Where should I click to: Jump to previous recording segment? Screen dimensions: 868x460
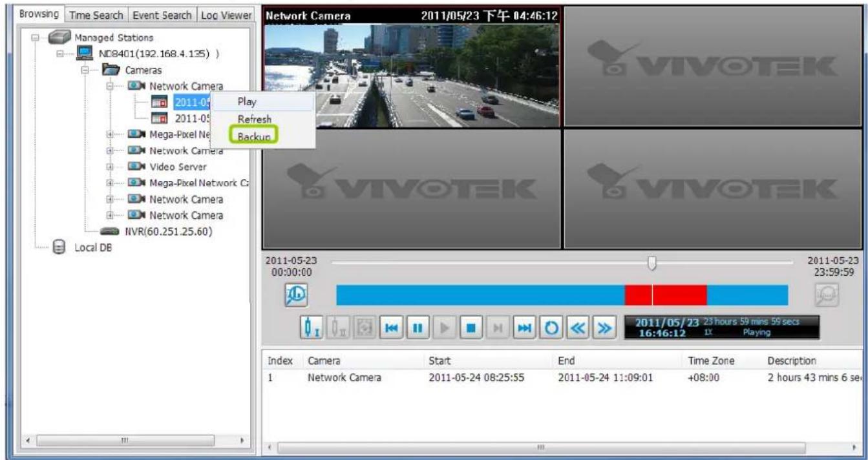coord(391,328)
